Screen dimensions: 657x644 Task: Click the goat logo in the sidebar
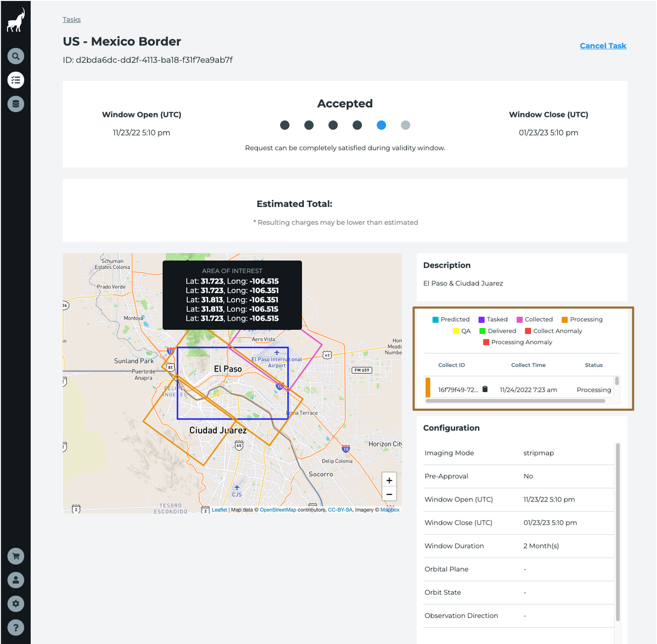tap(16, 20)
